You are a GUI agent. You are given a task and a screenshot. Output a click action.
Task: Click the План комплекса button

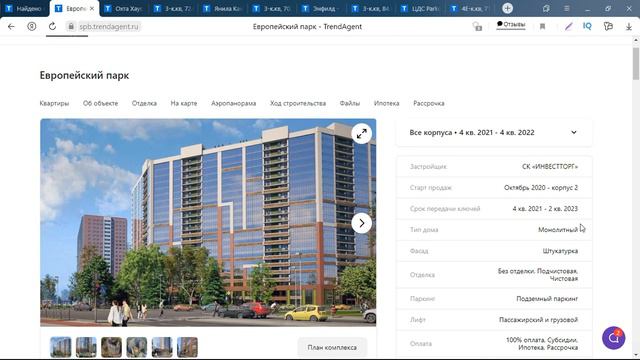coord(332,347)
